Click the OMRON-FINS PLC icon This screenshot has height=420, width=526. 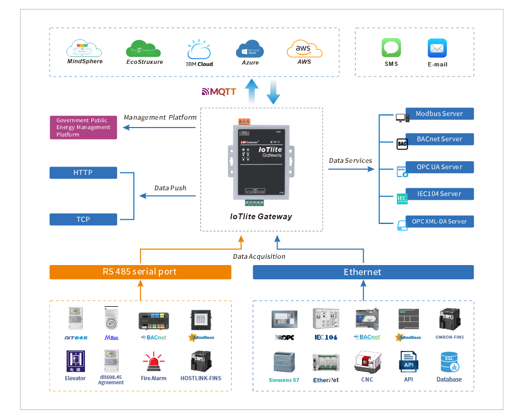pos(450,319)
